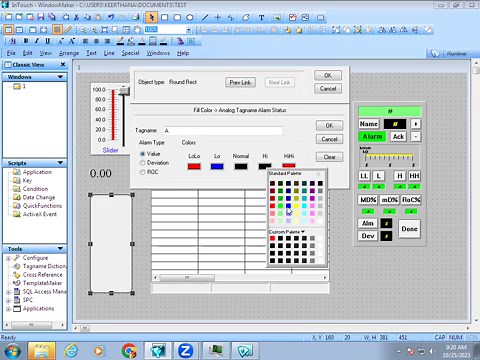
Task: Click the Fill Color bucket icon
Action: click(x=131, y=41)
